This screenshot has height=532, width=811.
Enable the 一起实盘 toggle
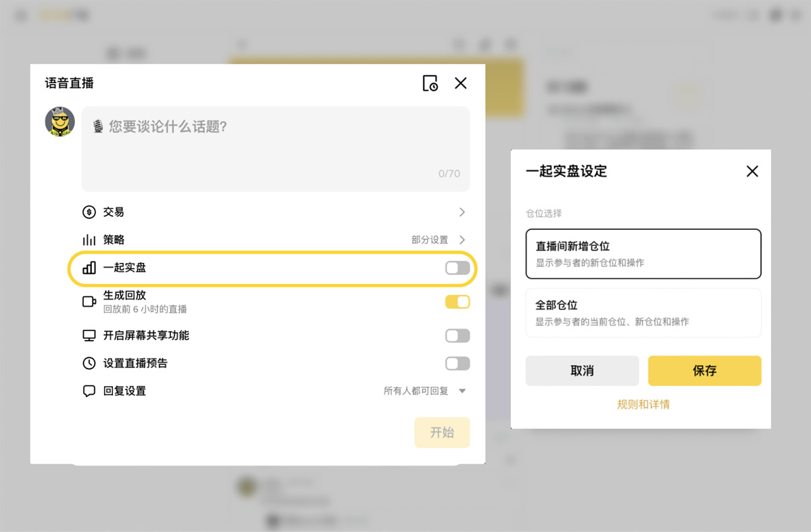(x=458, y=268)
